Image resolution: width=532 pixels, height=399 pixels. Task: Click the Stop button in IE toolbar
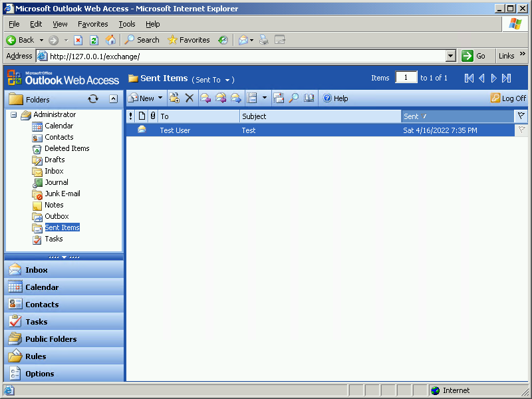[x=78, y=40]
